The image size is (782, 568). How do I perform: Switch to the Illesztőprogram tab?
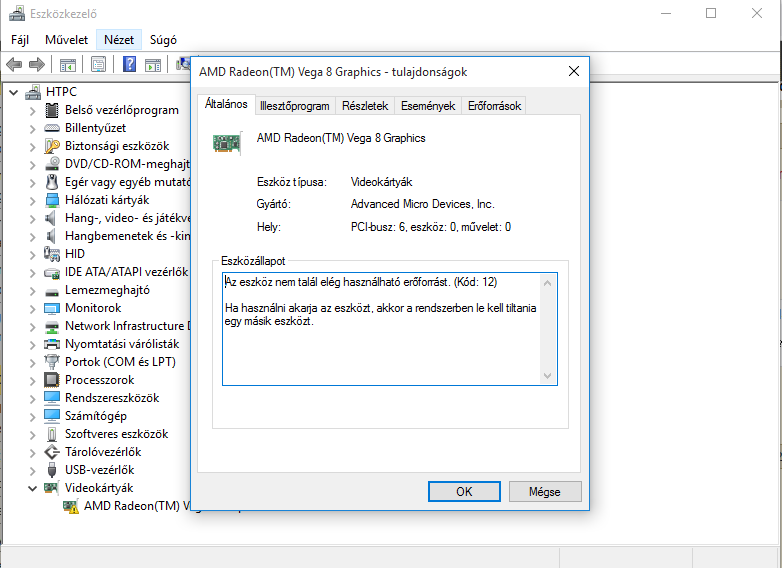(x=294, y=106)
